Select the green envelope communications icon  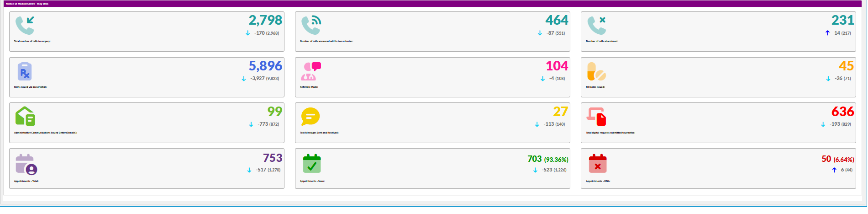coord(25,117)
